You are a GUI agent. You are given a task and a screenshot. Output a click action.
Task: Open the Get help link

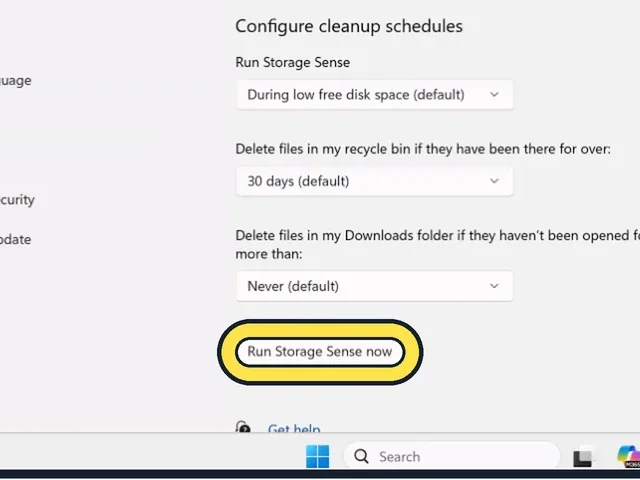click(x=294, y=429)
